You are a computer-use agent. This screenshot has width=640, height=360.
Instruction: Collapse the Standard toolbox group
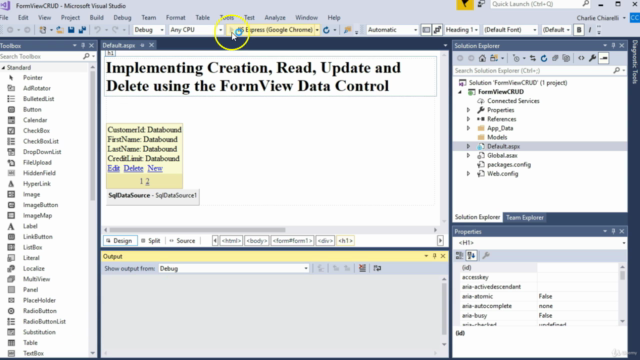(x=3, y=68)
